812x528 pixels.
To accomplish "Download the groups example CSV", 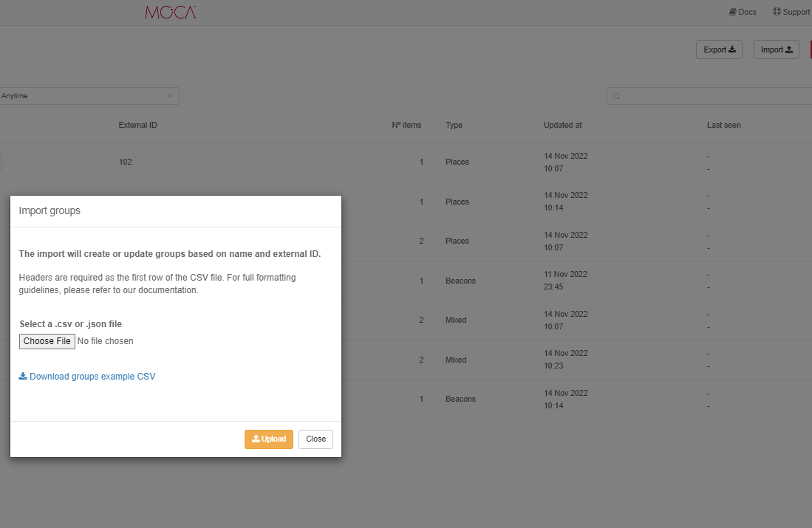I will (87, 377).
